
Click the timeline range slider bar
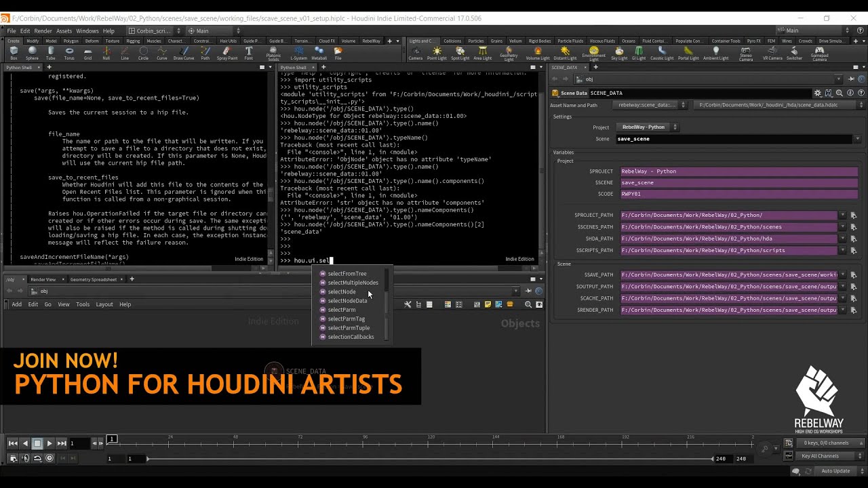point(430,459)
